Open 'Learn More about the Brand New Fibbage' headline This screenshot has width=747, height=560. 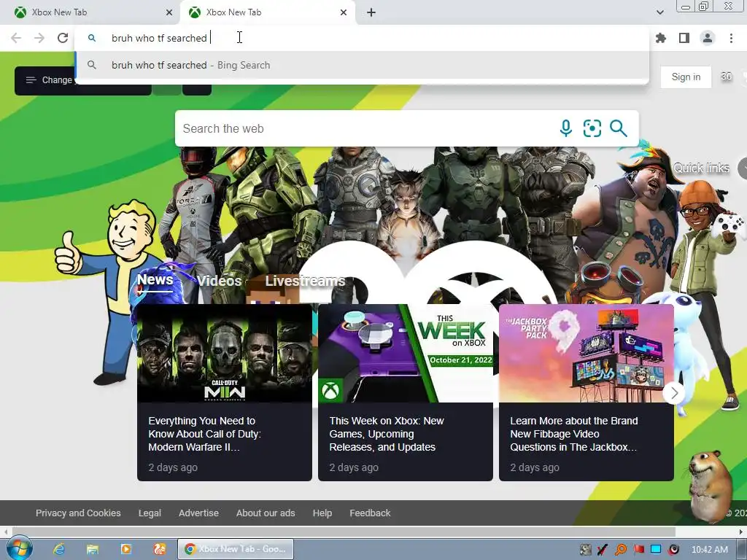coord(574,434)
